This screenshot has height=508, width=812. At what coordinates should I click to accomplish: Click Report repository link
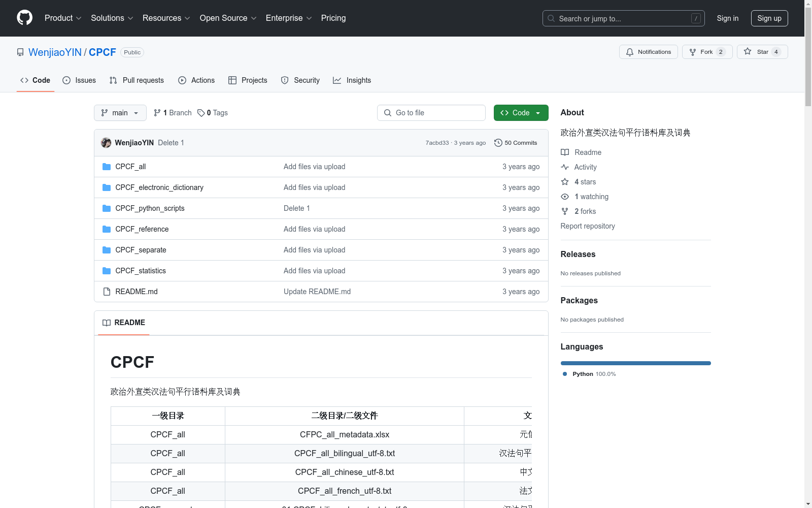[x=588, y=226]
